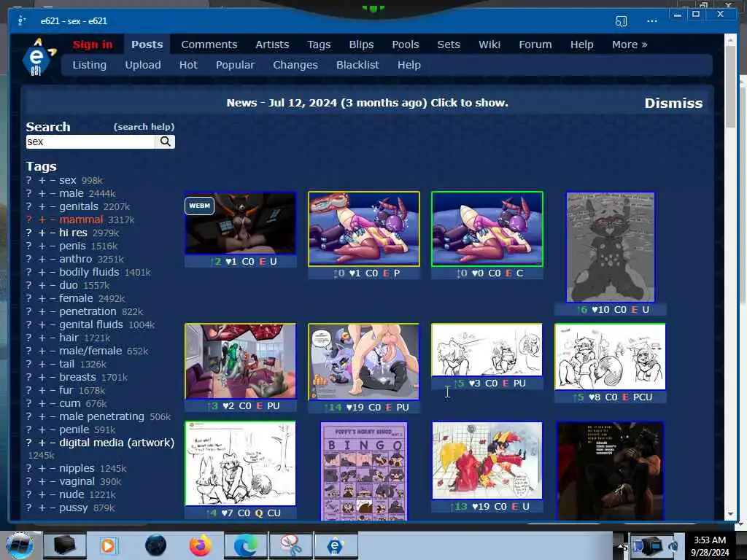Add digital media (artwork) with plus sign

[42, 443]
